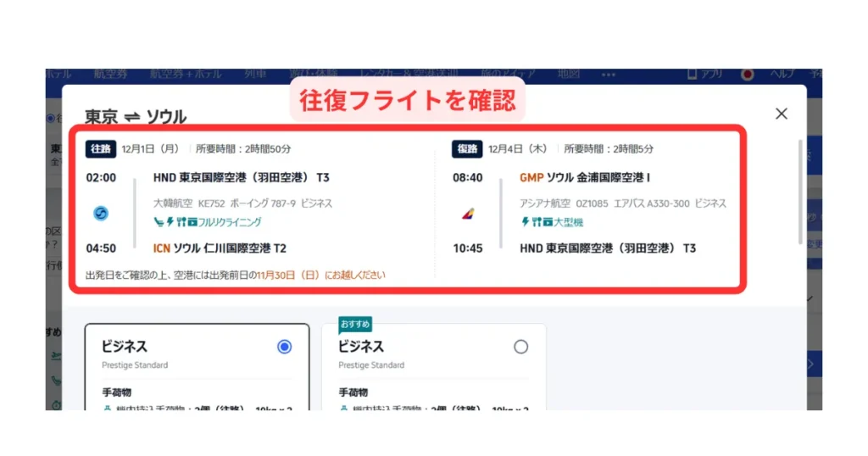The height and width of the screenshot is (456, 868).
Task: Click the Korean Air airline logo
Action: [x=101, y=214]
